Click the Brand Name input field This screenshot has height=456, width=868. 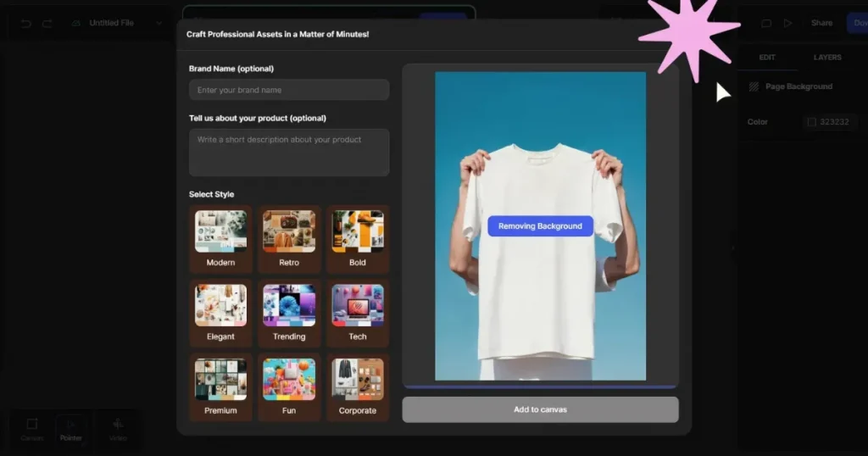coord(289,90)
